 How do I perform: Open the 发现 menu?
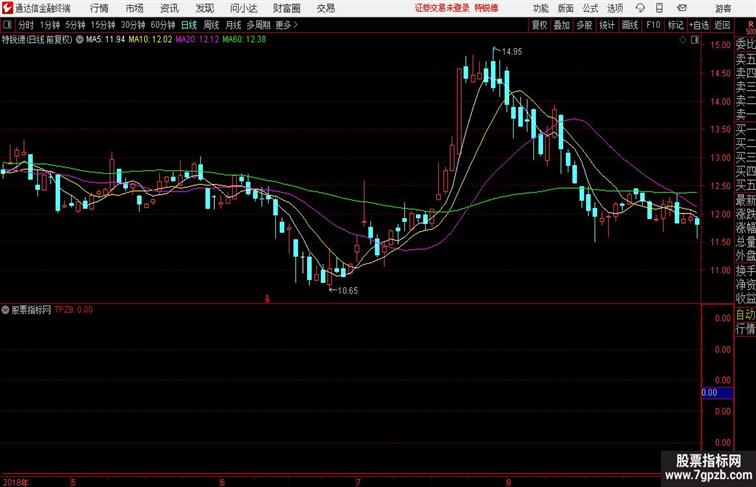(204, 8)
